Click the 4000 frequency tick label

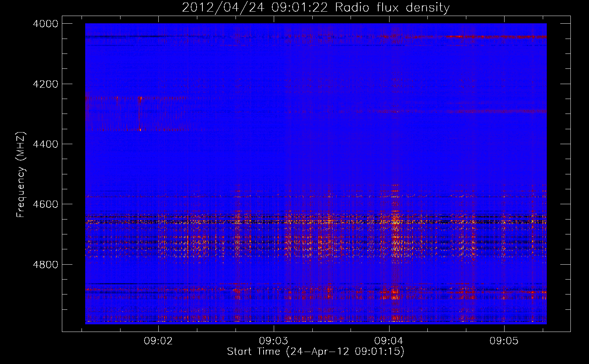(46, 24)
